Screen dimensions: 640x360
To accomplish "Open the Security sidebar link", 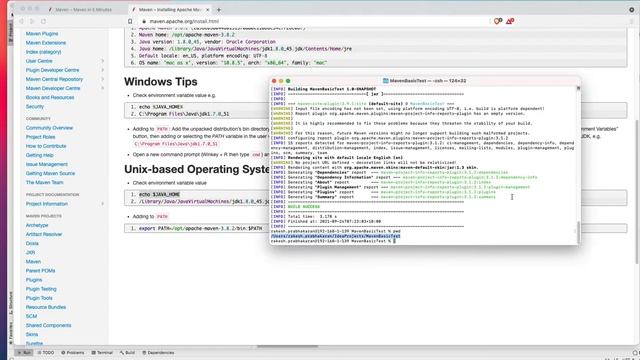I will coord(35,107).
